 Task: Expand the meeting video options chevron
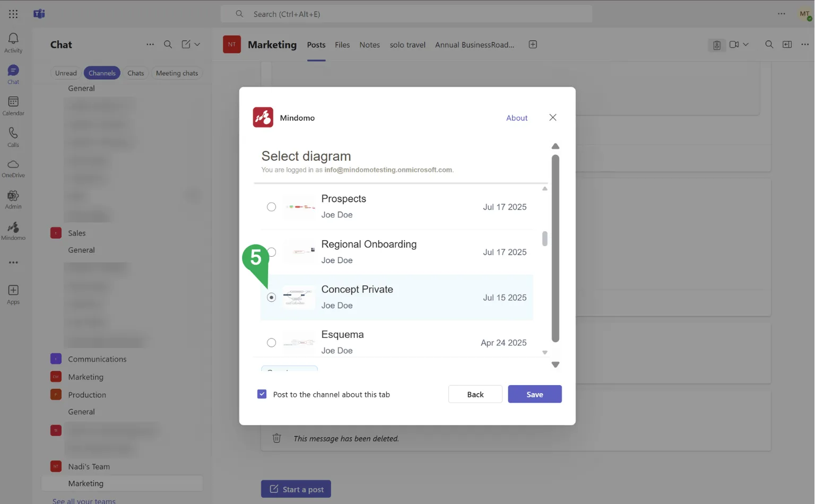(x=746, y=45)
